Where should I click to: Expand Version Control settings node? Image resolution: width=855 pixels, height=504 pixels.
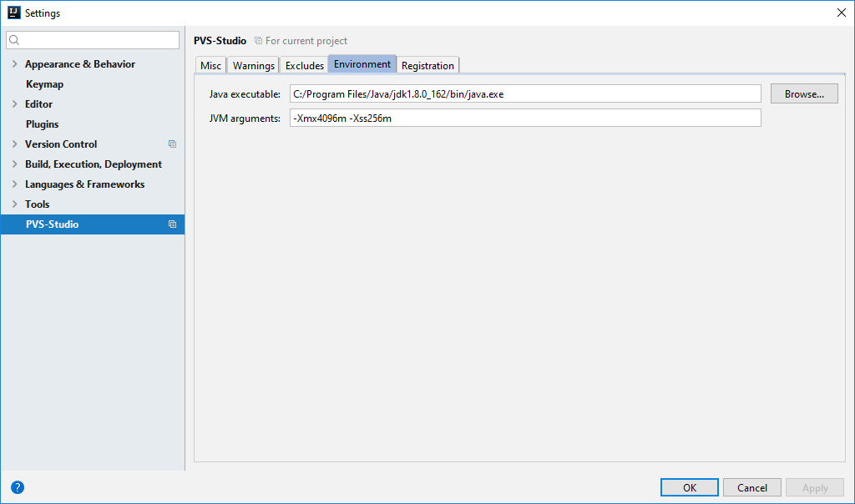point(15,144)
